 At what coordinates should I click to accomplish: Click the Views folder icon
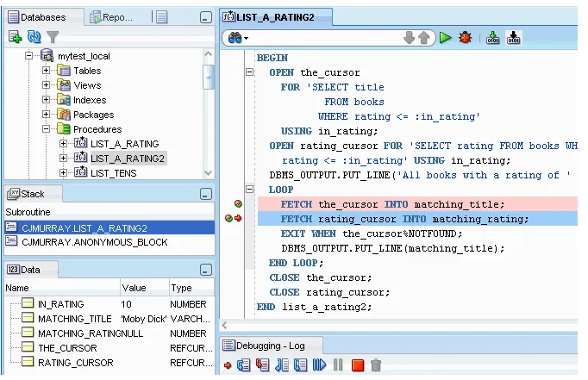pyautogui.click(x=64, y=85)
